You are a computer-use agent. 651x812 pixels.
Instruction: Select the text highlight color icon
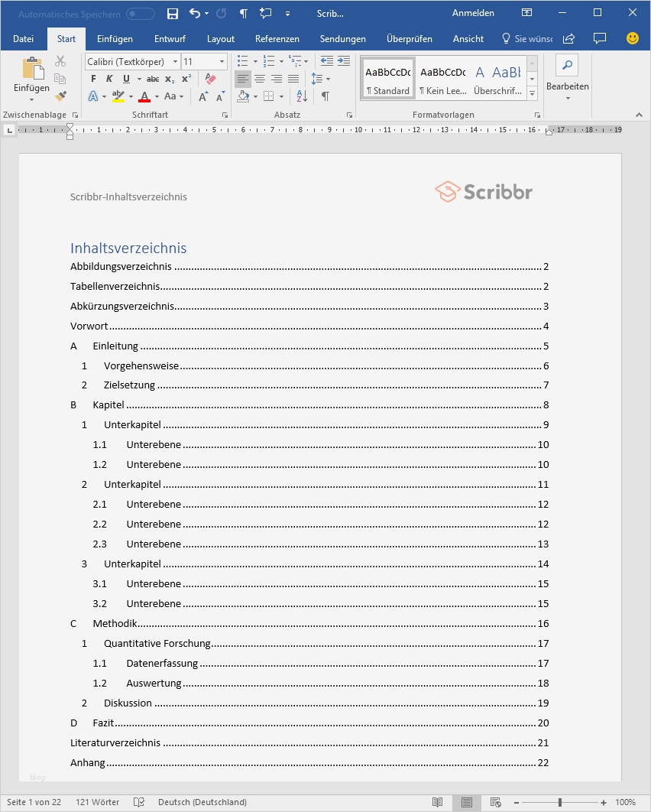pos(118,96)
